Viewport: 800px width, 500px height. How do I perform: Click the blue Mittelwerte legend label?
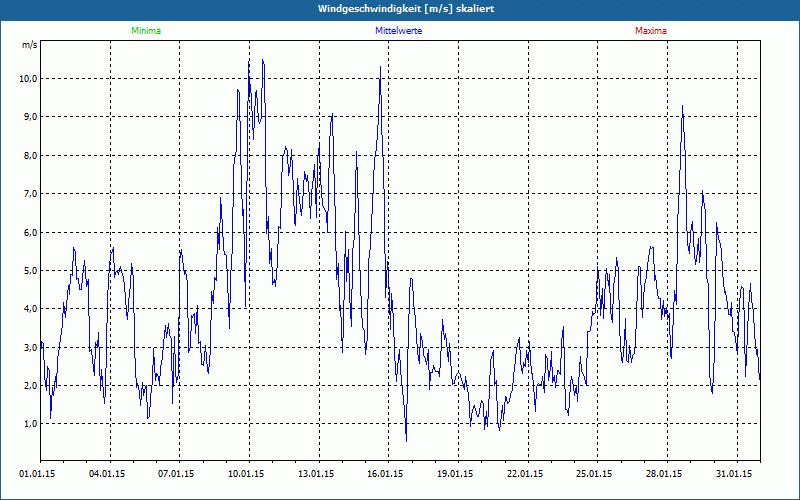[398, 31]
